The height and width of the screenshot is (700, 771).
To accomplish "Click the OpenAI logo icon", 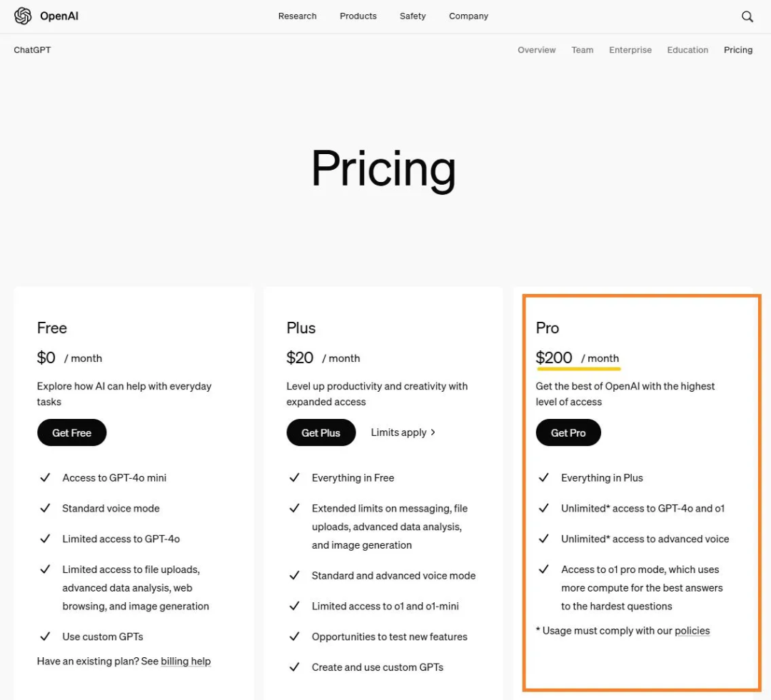I will click(x=23, y=16).
